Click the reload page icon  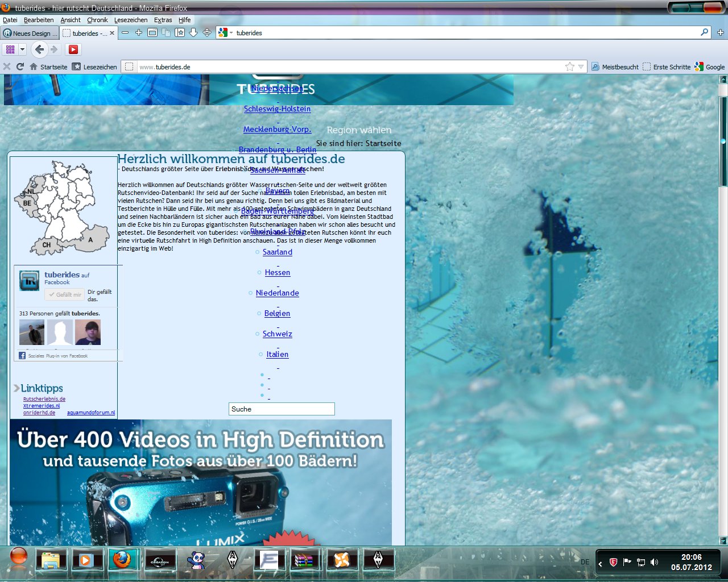click(20, 66)
